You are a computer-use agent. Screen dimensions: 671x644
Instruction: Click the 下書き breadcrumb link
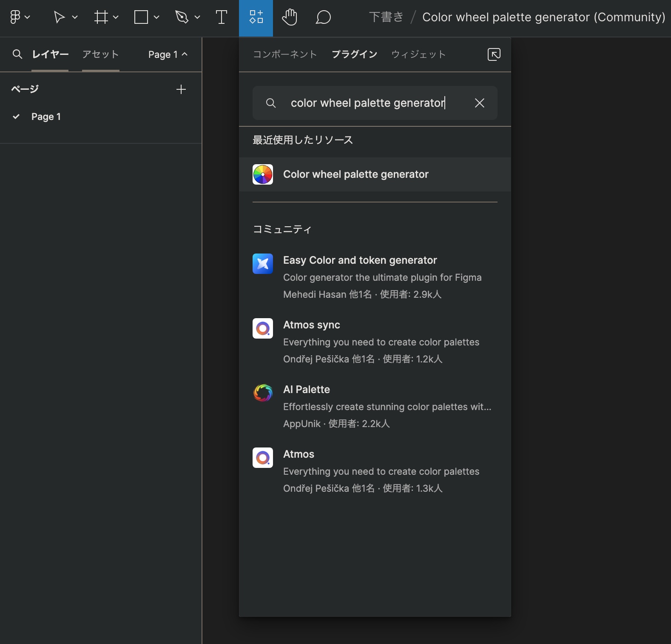386,17
